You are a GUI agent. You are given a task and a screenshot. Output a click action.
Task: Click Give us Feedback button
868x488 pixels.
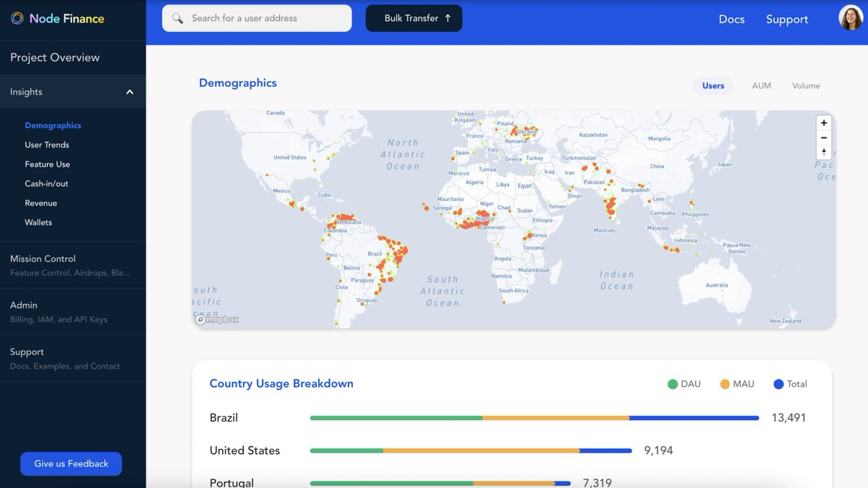[71, 463]
